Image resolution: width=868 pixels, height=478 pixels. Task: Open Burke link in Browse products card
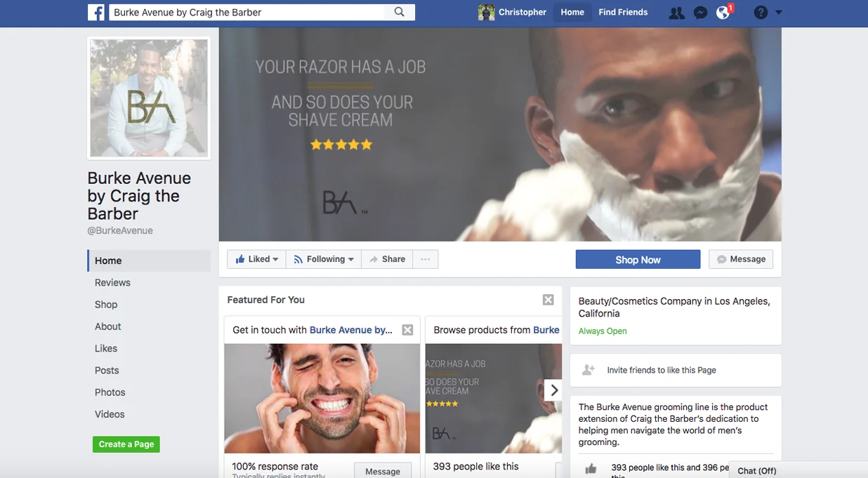pyautogui.click(x=546, y=330)
